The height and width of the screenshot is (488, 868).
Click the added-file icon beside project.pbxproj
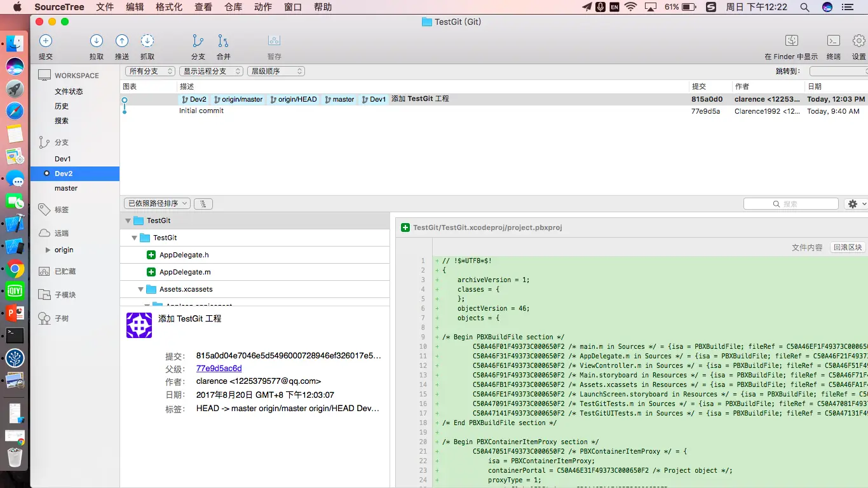(x=405, y=227)
